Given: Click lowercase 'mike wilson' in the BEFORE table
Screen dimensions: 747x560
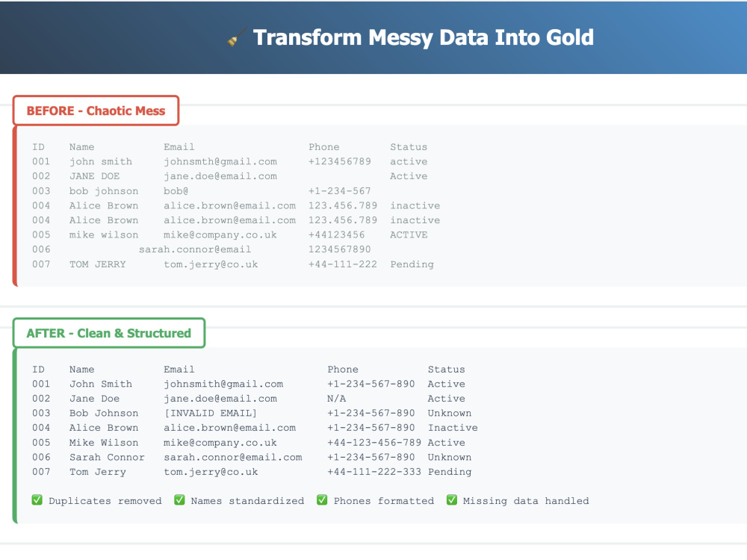Looking at the screenshot, I should (104, 234).
